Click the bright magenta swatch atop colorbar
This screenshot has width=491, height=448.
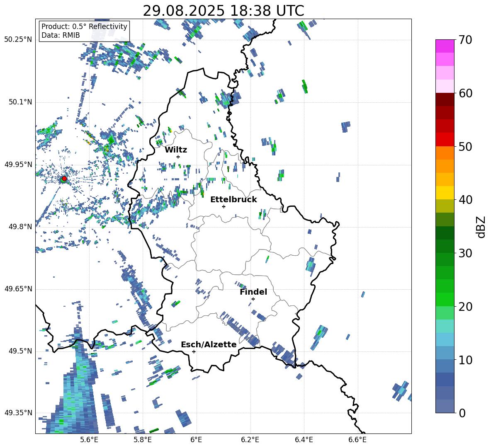point(445,46)
